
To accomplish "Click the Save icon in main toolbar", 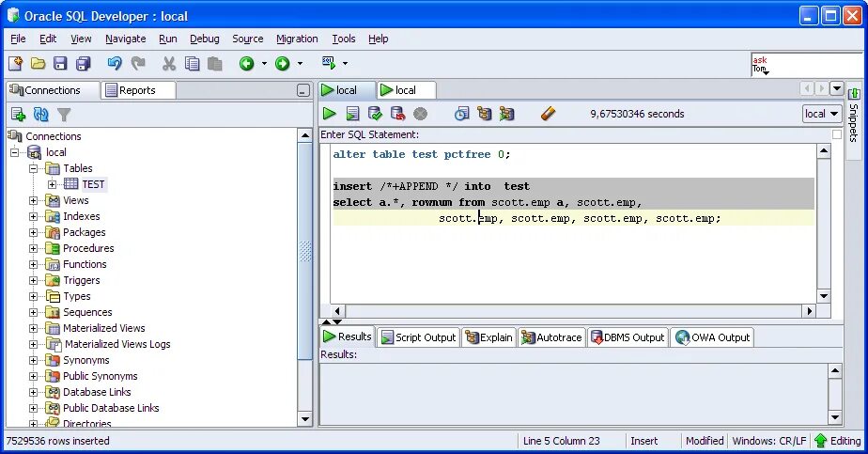I will pyautogui.click(x=60, y=63).
